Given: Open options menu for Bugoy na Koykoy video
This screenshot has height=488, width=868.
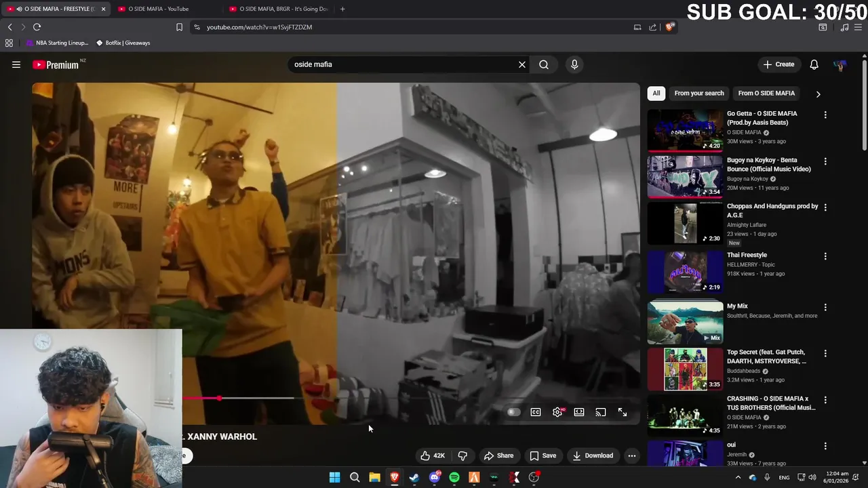Looking at the screenshot, I should click(825, 162).
